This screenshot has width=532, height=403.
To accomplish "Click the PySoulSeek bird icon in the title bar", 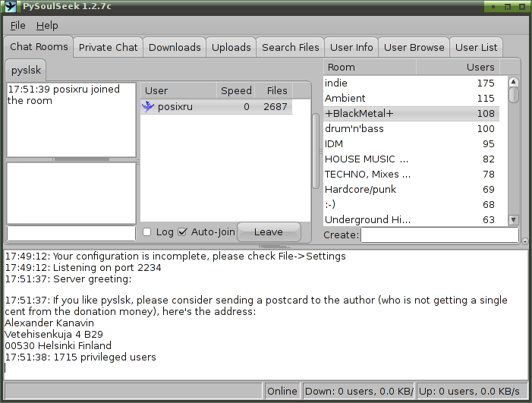I will [10, 6].
